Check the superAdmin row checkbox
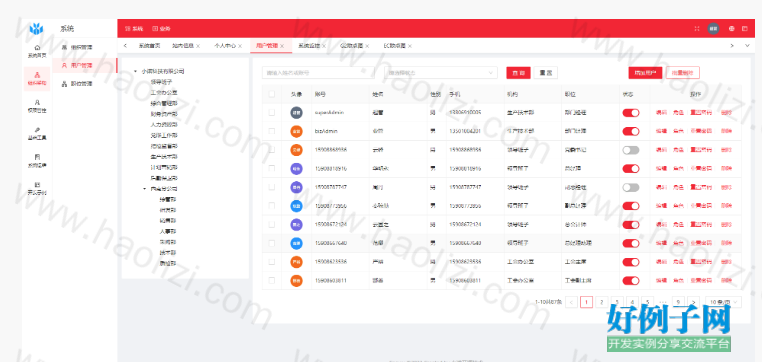The width and height of the screenshot is (762, 362). point(272,112)
